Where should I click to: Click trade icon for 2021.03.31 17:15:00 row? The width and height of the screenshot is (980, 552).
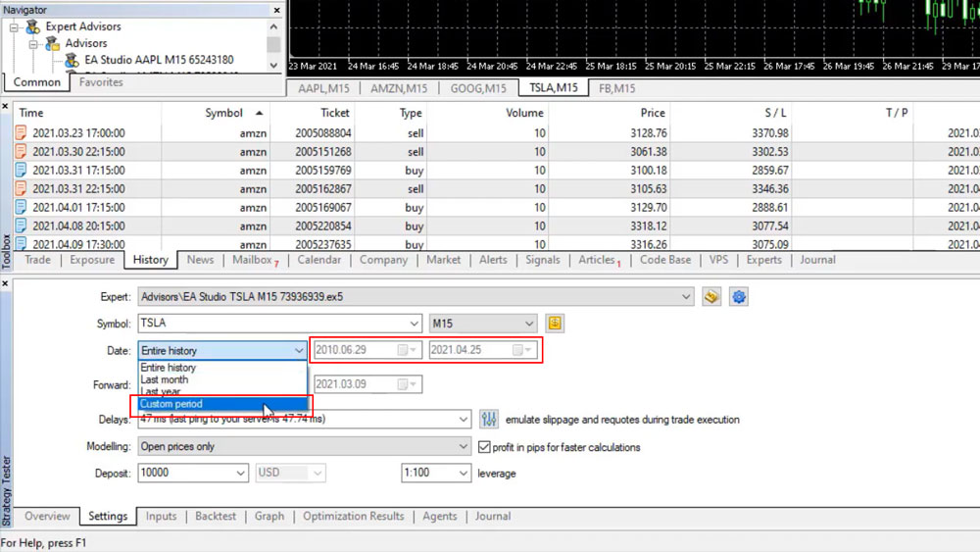click(x=21, y=170)
